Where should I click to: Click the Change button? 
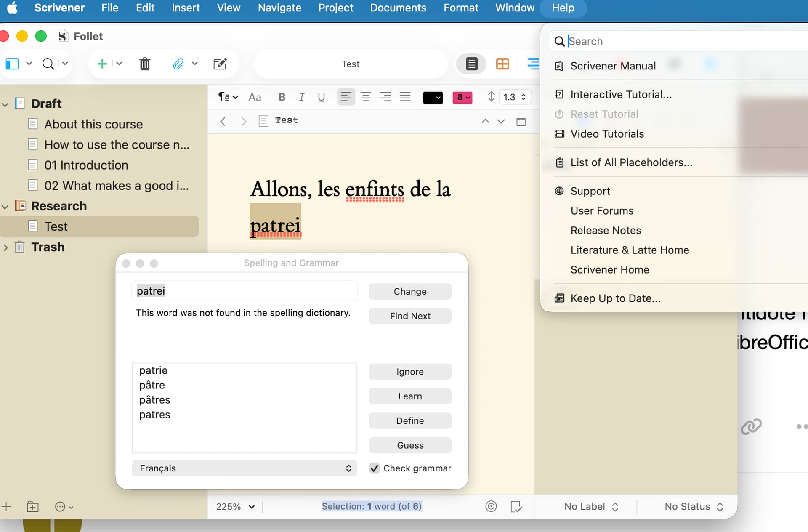(x=410, y=291)
